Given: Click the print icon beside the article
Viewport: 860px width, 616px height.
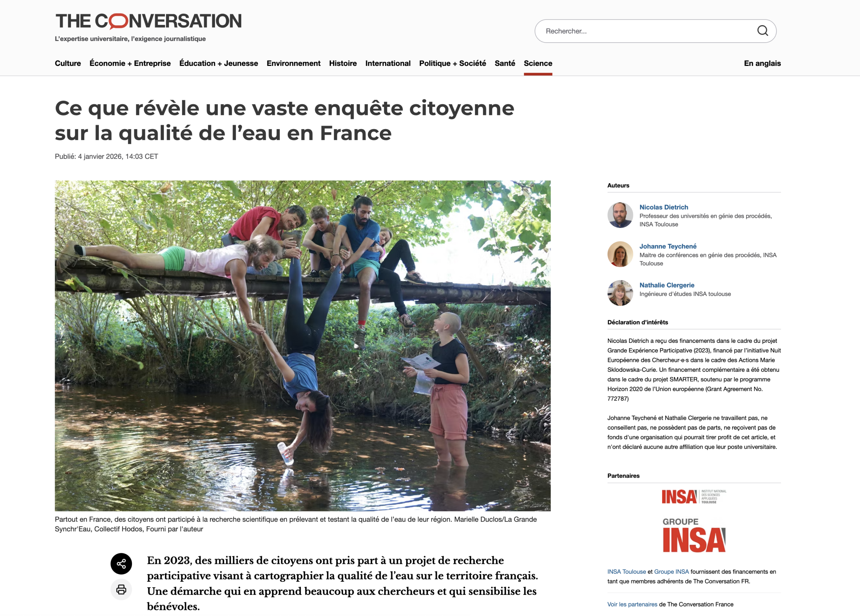Looking at the screenshot, I should tap(121, 589).
